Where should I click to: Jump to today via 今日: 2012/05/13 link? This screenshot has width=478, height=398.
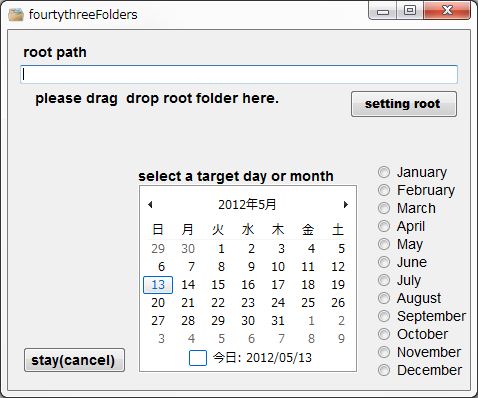[262, 358]
